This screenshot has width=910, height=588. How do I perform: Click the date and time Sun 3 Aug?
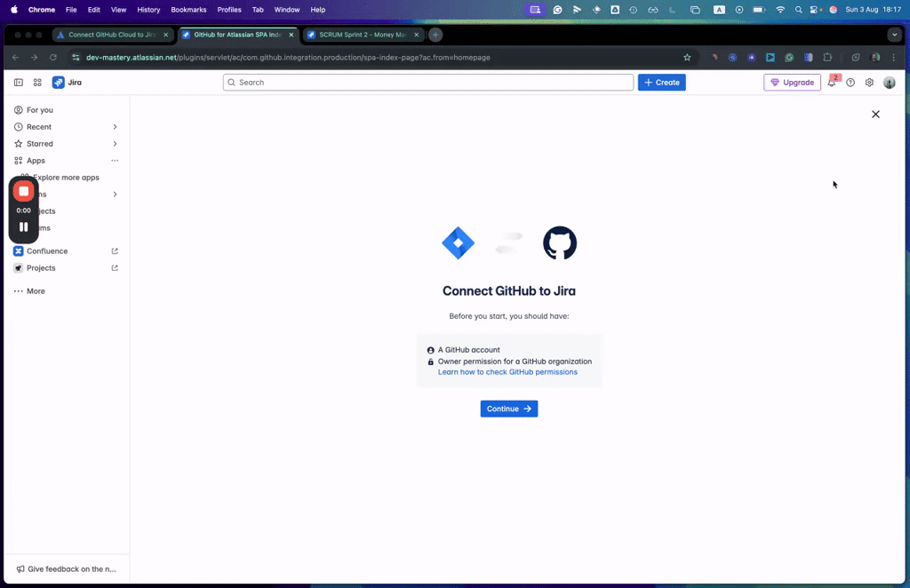coord(873,10)
